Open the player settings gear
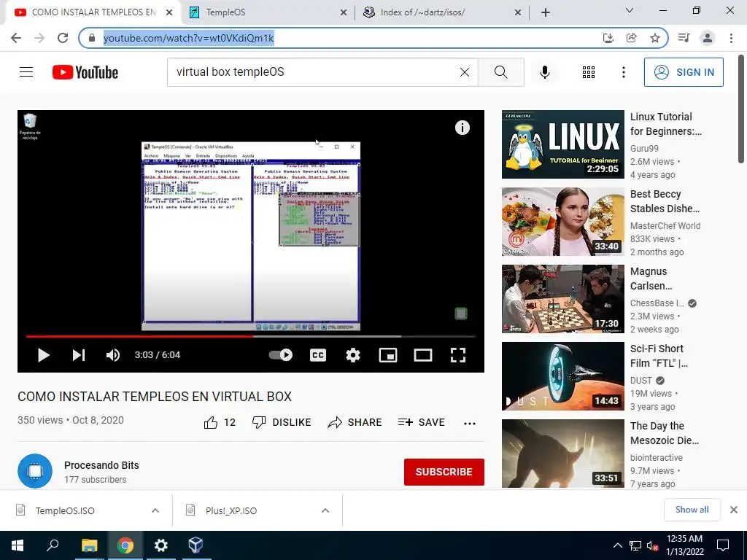Screen dimensions: 747x560 pos(352,355)
